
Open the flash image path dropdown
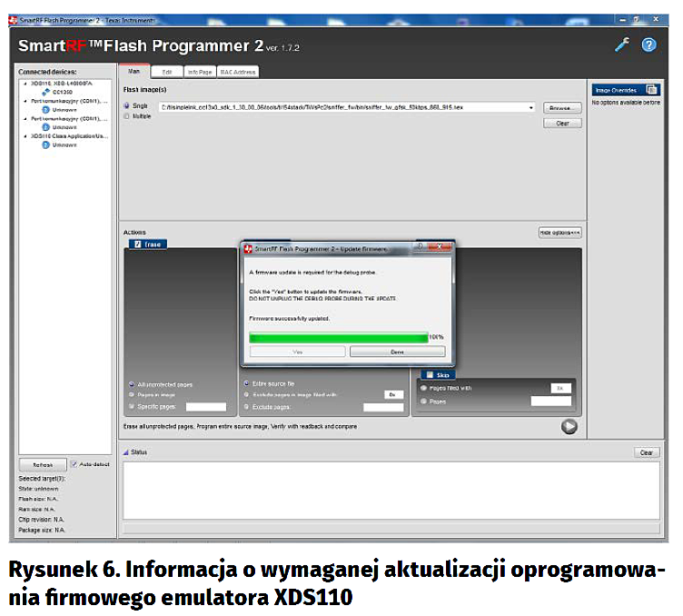[x=531, y=107]
